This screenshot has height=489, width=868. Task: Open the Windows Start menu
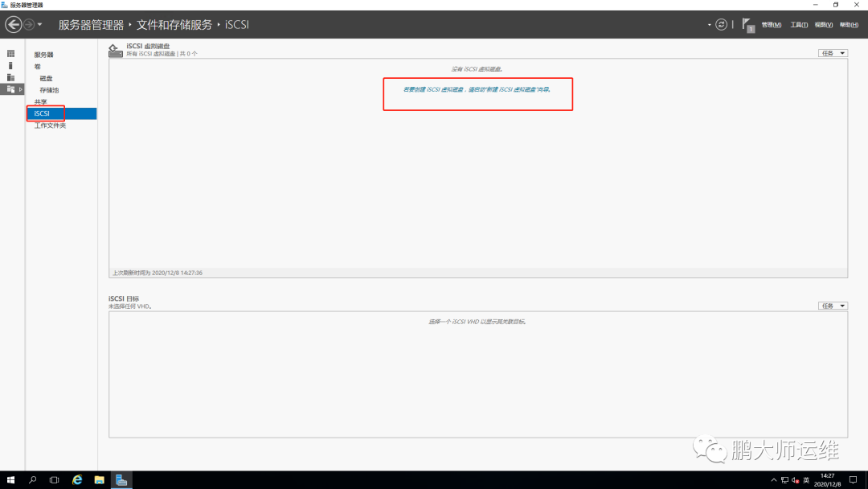click(10, 480)
